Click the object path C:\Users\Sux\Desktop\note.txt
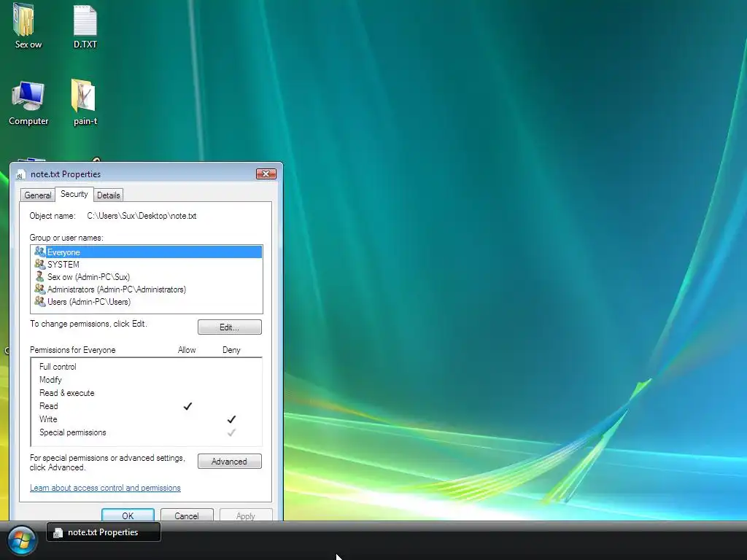 142,216
